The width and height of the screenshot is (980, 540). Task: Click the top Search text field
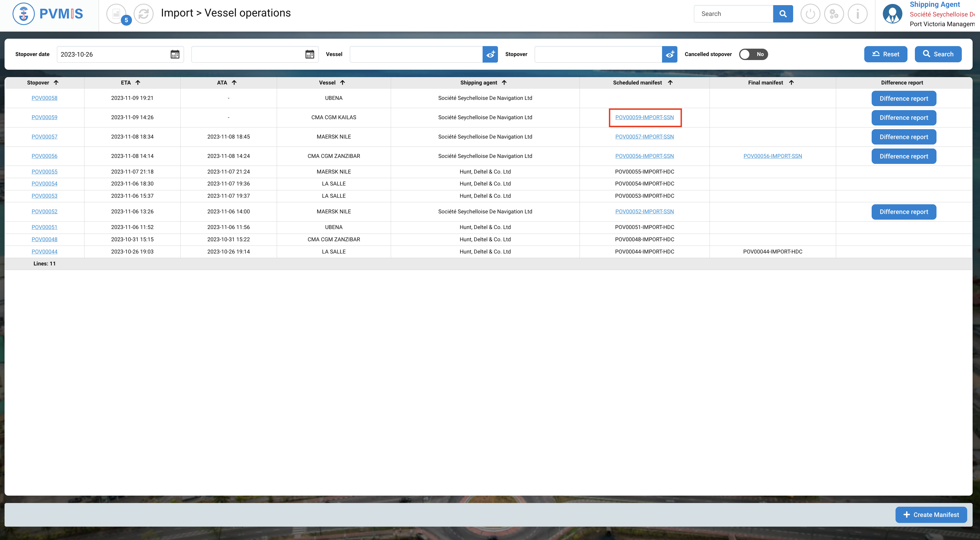click(x=733, y=14)
